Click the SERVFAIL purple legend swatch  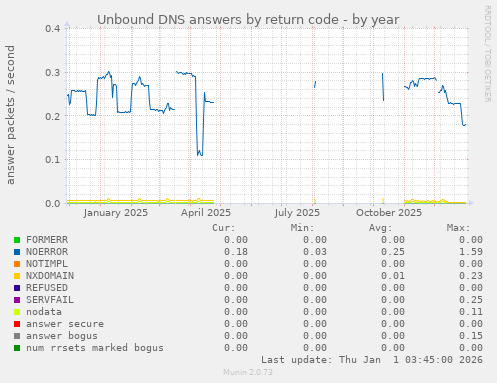click(17, 300)
